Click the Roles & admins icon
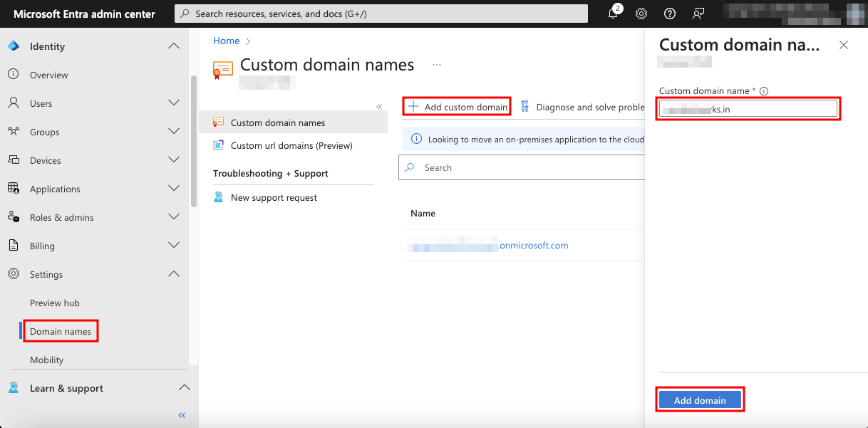Image resolution: width=868 pixels, height=428 pixels. (x=13, y=217)
